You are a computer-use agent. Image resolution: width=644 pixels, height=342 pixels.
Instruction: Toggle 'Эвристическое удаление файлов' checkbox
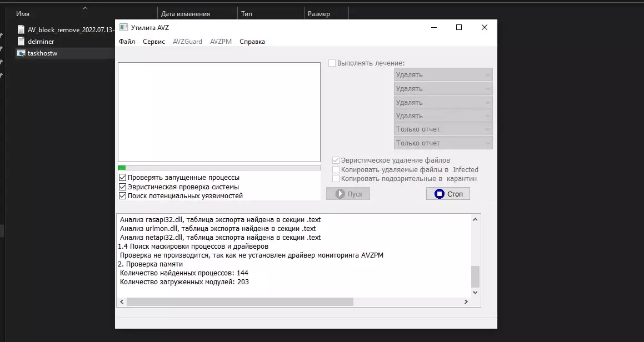click(x=336, y=160)
